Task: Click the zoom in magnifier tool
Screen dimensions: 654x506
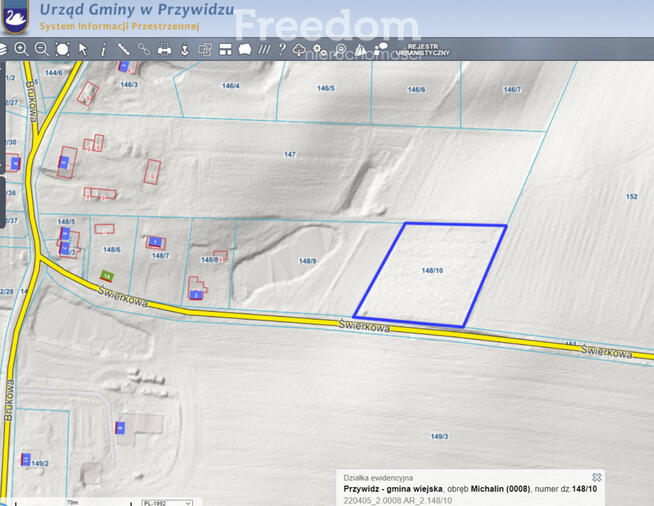Action: coord(21,48)
